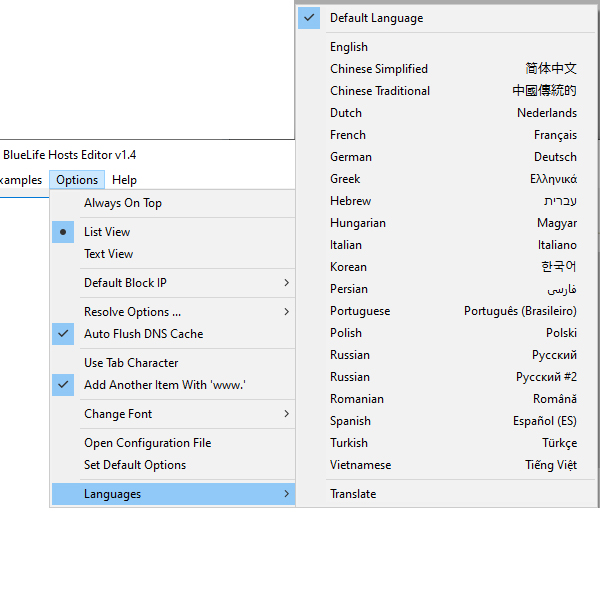Screen dimensions: 600x600
Task: Select Spanish Español (ES)
Action: [447, 421]
